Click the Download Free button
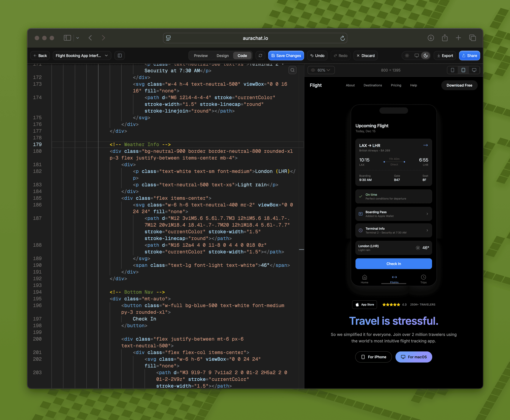This screenshot has height=420, width=510. [x=459, y=85]
